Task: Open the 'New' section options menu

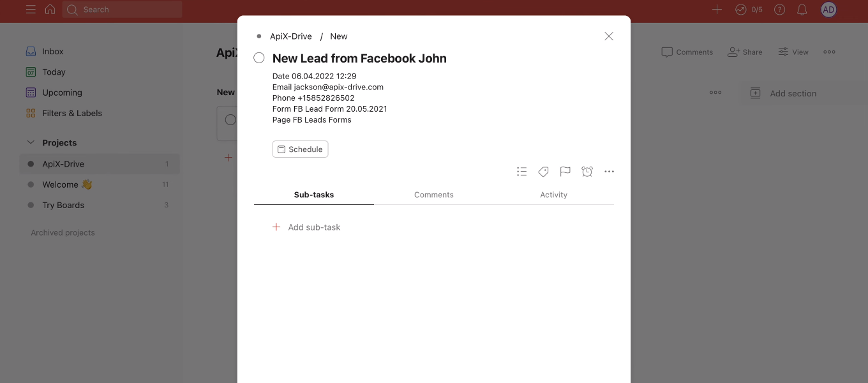Action: (x=715, y=92)
